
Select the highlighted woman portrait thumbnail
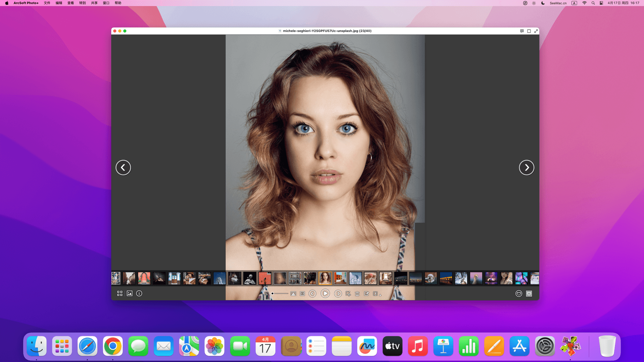[x=325, y=278]
